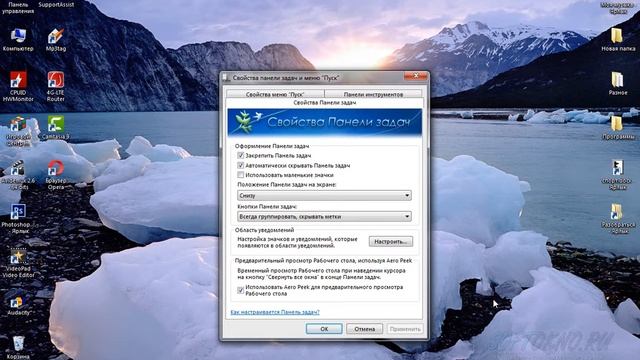
Task: Select the SupportAssist desktop label
Action: pyautogui.click(x=56, y=5)
